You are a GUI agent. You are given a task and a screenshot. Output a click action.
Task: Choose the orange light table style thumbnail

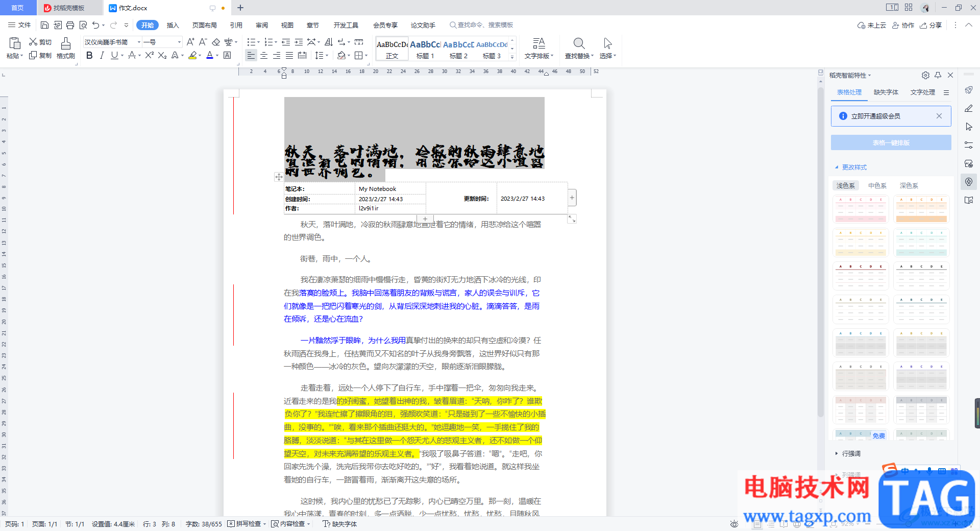(x=921, y=209)
